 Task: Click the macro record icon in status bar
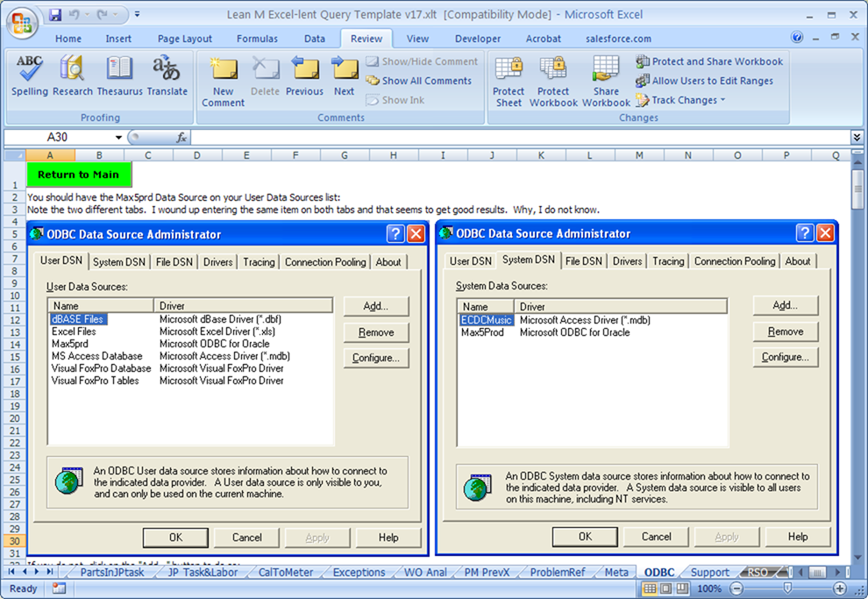click(x=59, y=588)
